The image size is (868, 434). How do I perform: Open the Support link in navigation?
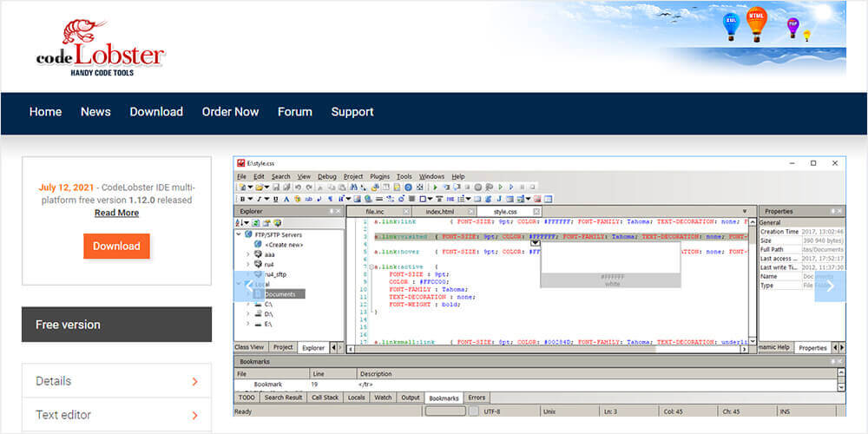pyautogui.click(x=352, y=112)
